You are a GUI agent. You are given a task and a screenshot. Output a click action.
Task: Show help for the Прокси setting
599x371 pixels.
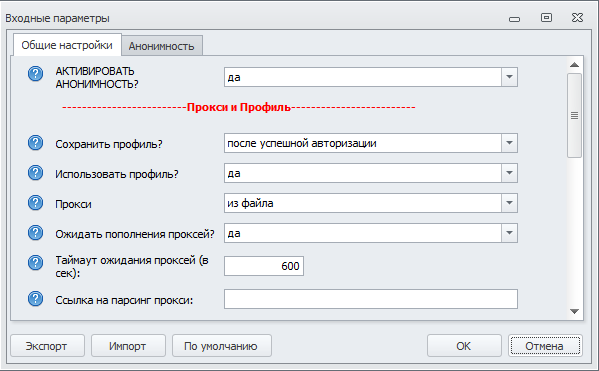point(36,203)
